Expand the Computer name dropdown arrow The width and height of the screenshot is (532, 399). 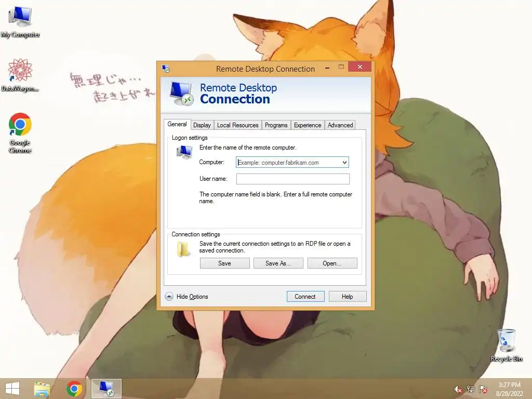click(x=345, y=163)
